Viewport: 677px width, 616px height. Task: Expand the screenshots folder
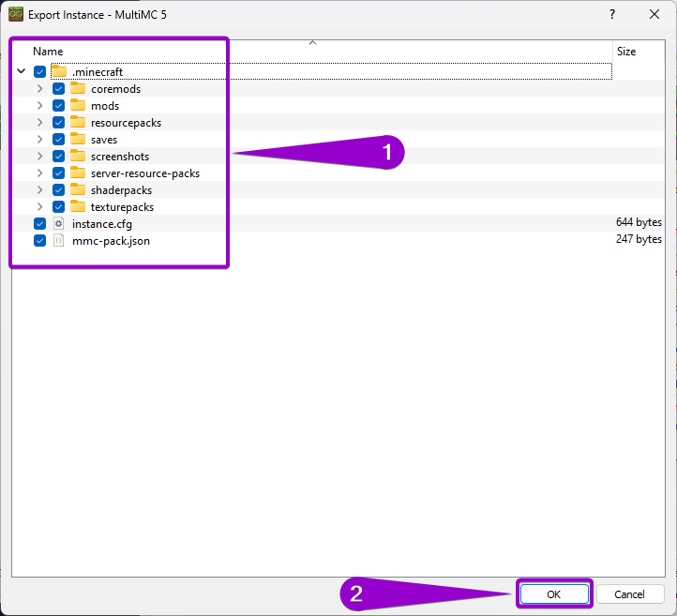pyautogui.click(x=39, y=157)
